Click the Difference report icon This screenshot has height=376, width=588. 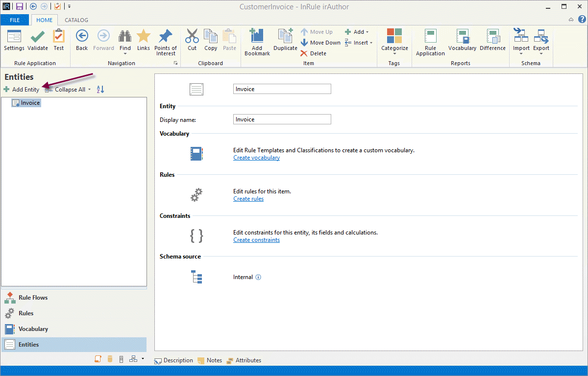(492, 40)
